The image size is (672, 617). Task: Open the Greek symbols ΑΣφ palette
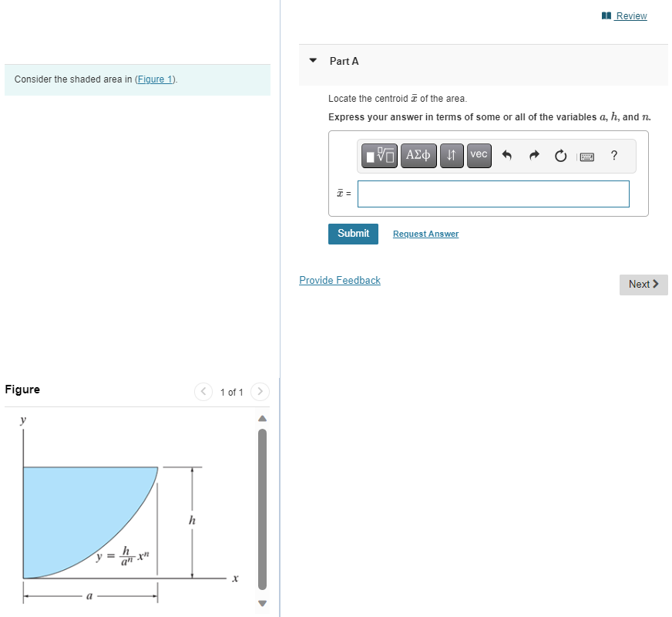(x=418, y=155)
